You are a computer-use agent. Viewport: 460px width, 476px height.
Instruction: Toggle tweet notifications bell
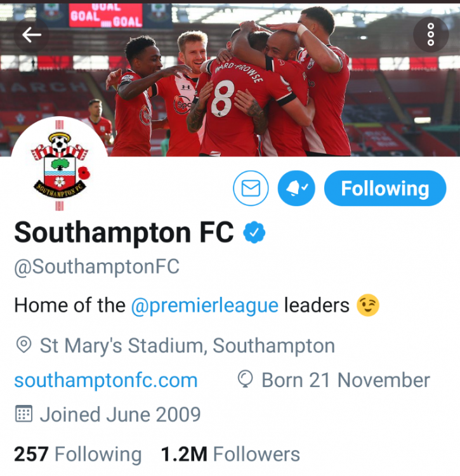(296, 188)
